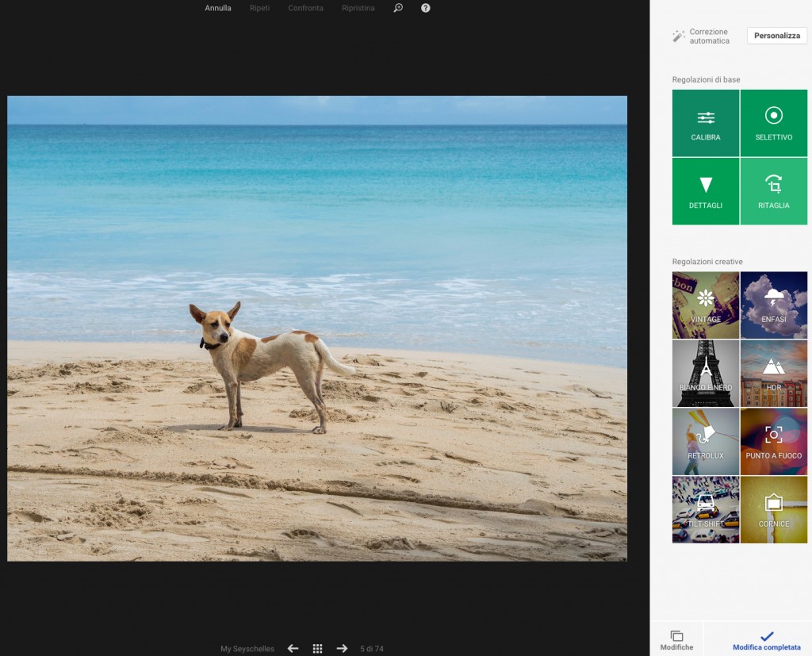Select the Selettivo adjustment tool
This screenshot has height=656, width=812.
pos(773,123)
